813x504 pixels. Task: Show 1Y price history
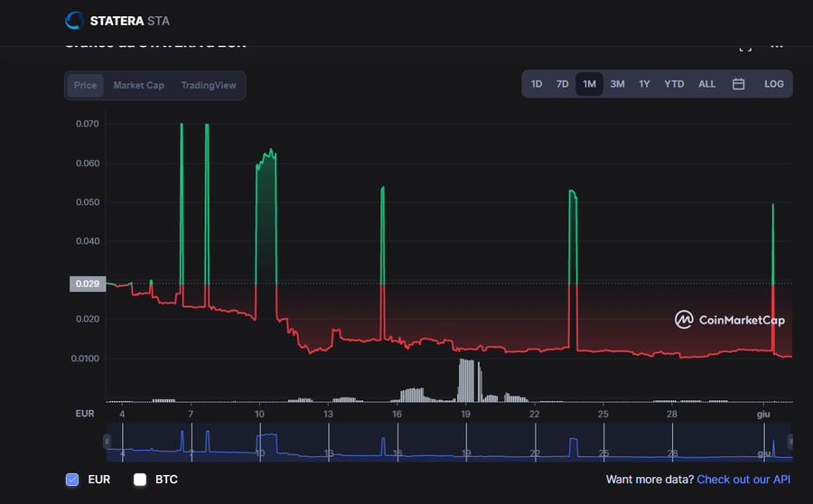click(644, 84)
